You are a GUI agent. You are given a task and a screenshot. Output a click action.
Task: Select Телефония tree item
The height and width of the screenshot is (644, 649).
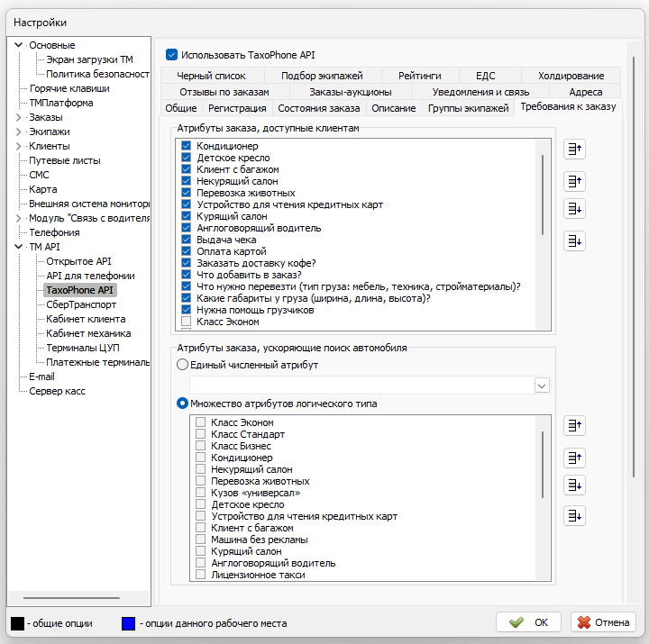[x=54, y=232]
